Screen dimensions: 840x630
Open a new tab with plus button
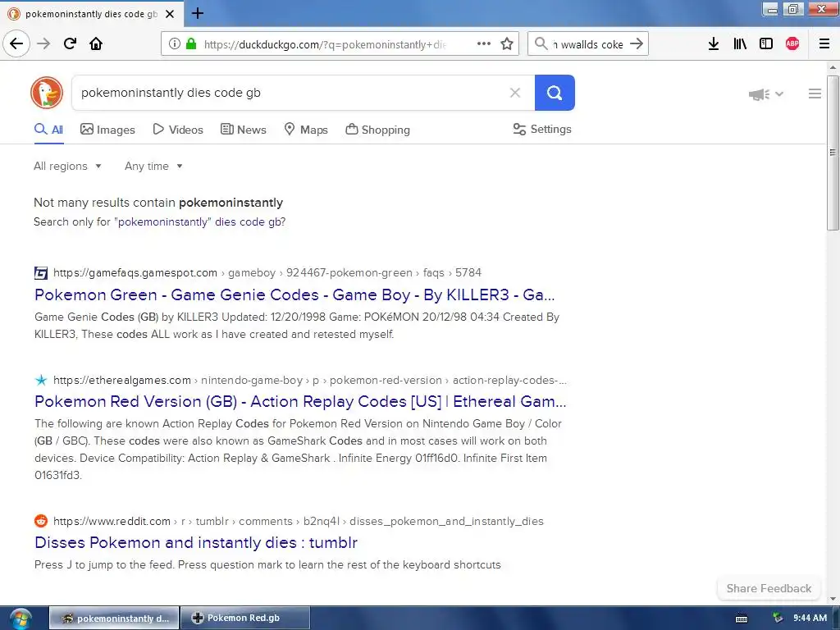point(197,13)
